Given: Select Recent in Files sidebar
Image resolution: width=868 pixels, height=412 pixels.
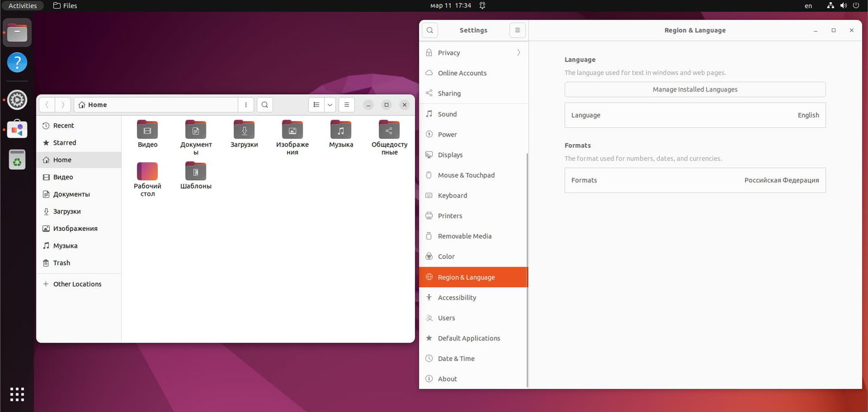Looking at the screenshot, I should [79, 126].
